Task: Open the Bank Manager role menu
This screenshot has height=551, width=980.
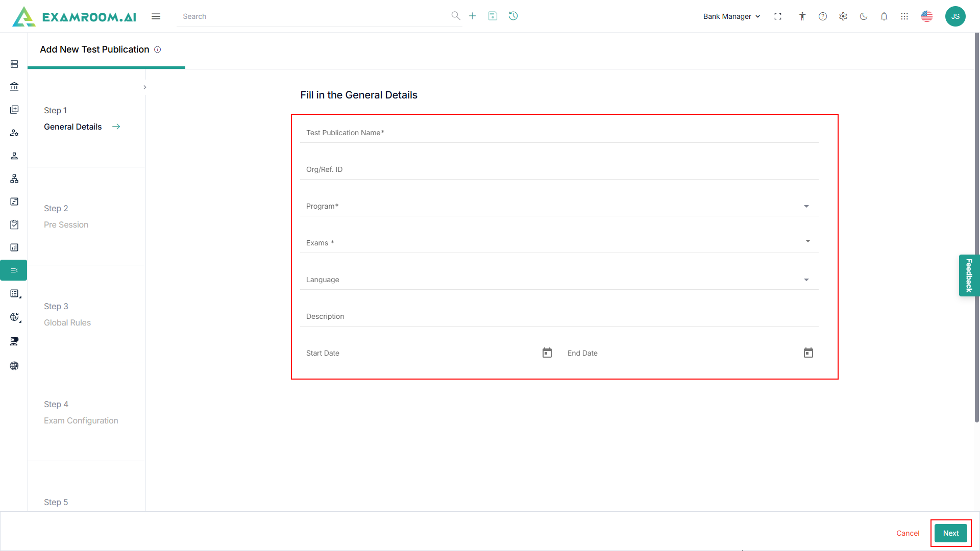Action: coord(731,16)
